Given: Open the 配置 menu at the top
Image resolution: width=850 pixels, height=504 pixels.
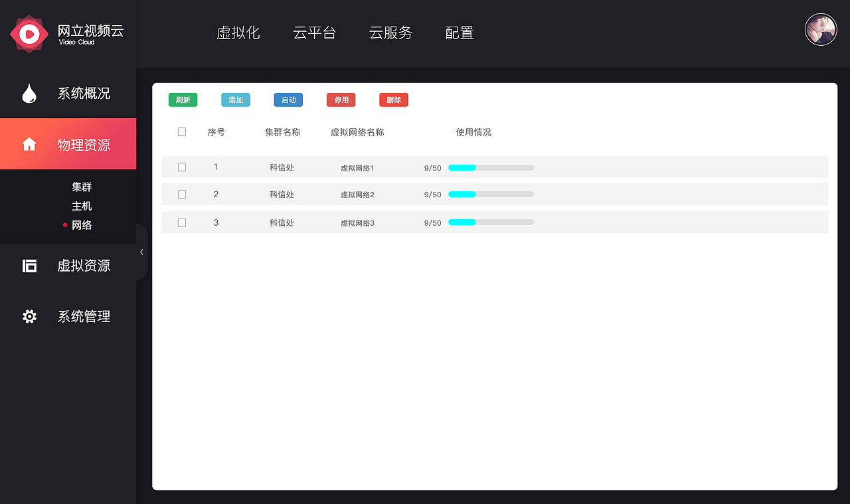Looking at the screenshot, I should pyautogui.click(x=460, y=33).
